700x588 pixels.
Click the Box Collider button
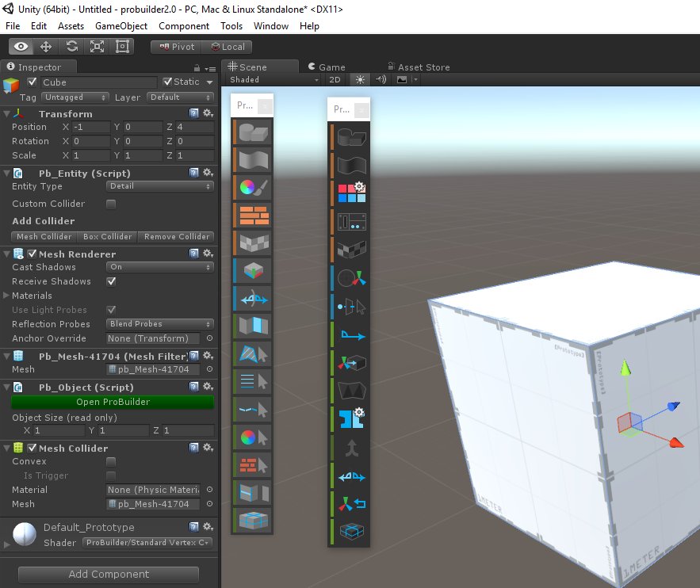click(x=107, y=236)
